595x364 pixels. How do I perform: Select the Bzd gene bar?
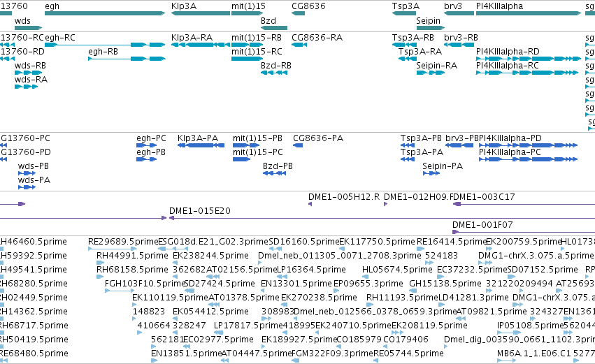[274, 28]
